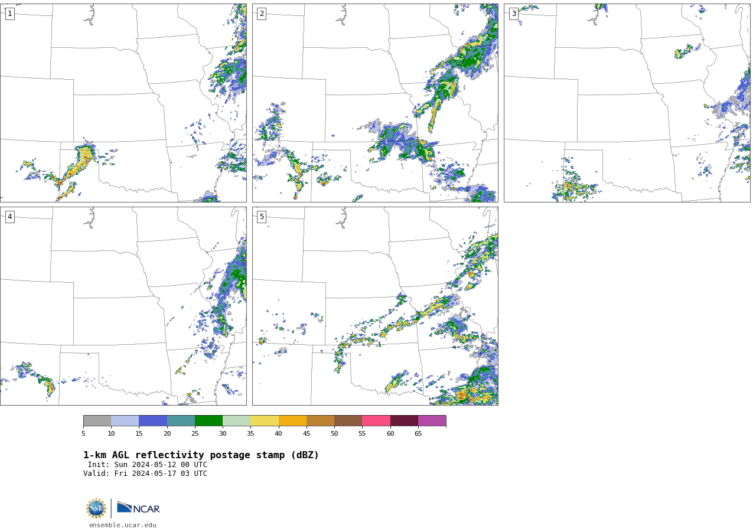The width and height of the screenshot is (756, 532).
Task: Click the panel label number 1
Action: (9, 14)
